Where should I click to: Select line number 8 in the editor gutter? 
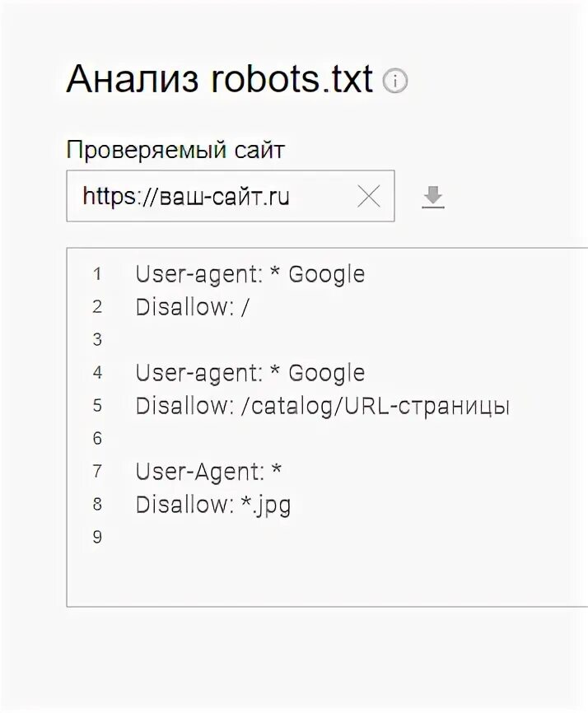[x=97, y=505]
